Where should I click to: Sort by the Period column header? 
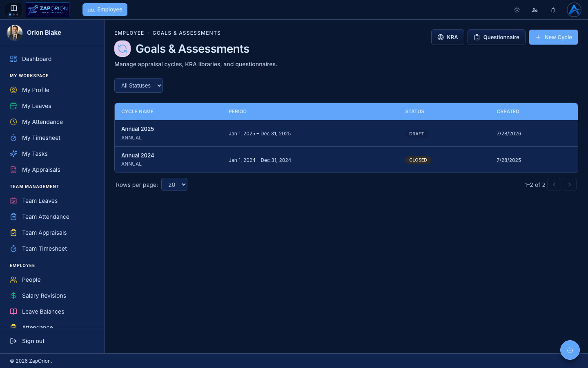[x=238, y=112]
